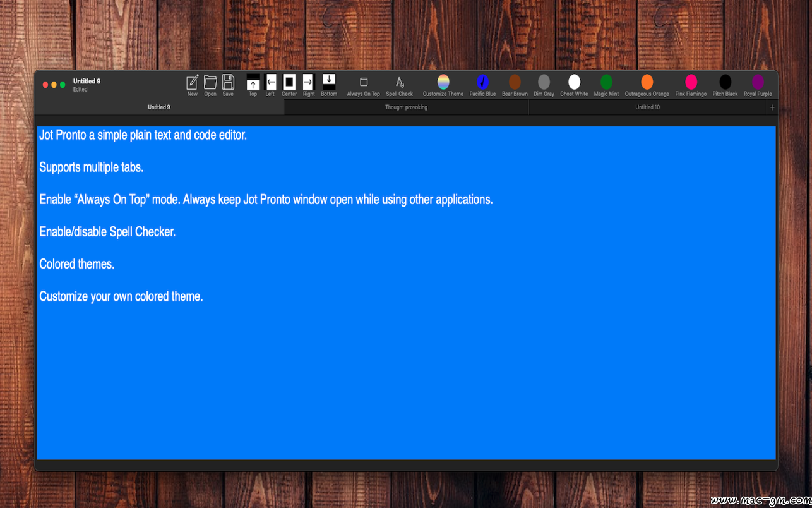
Task: Toggle Always On Top mode
Action: [364, 82]
